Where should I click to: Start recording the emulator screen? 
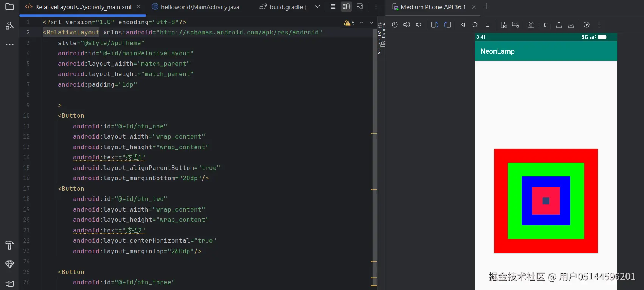[543, 25]
